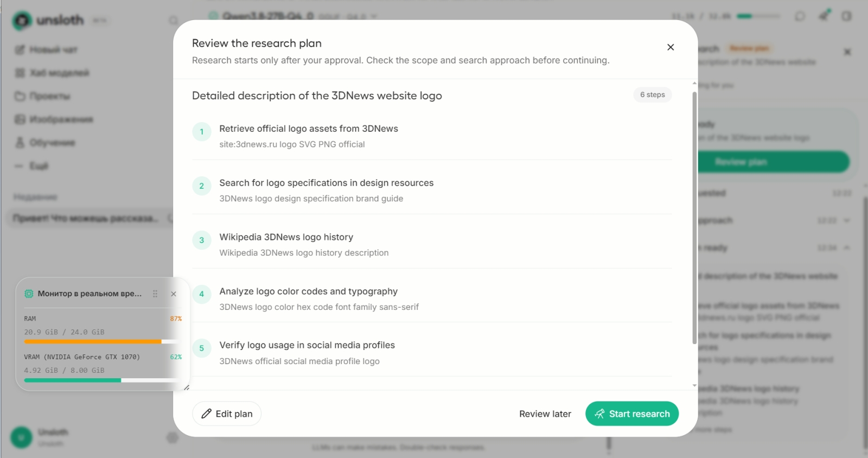Select the step 3 number badge
Image resolution: width=868 pixels, height=458 pixels.
tap(202, 240)
